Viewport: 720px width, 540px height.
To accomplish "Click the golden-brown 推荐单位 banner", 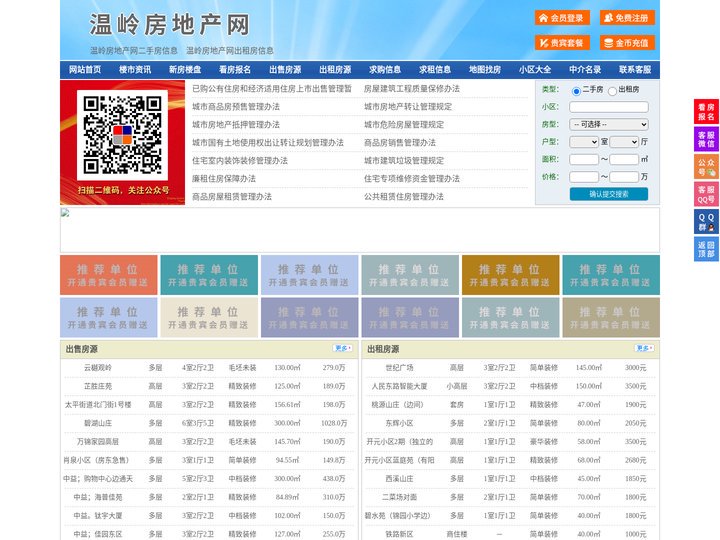I will [x=511, y=275].
